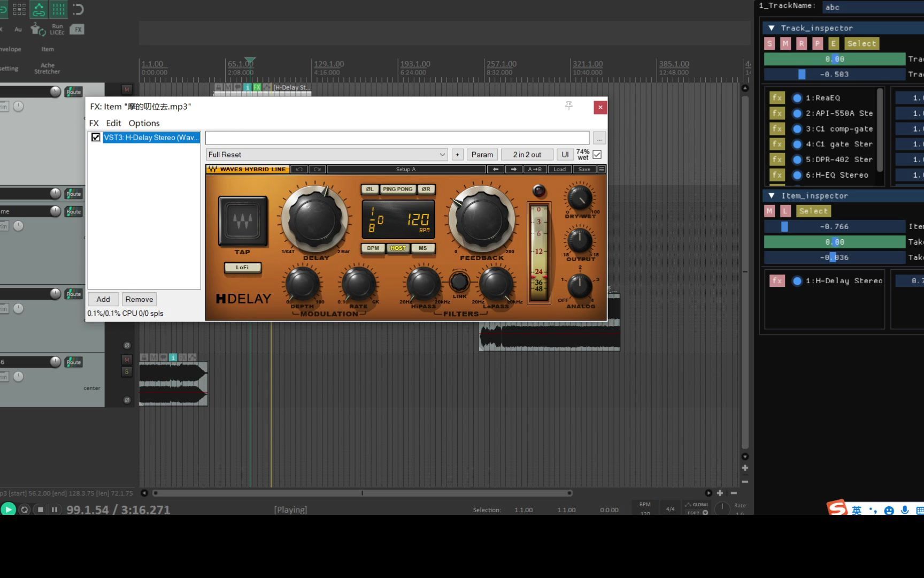Image resolution: width=924 pixels, height=578 pixels.
Task: Open the Edit menu in FX window
Action: pyautogui.click(x=113, y=123)
